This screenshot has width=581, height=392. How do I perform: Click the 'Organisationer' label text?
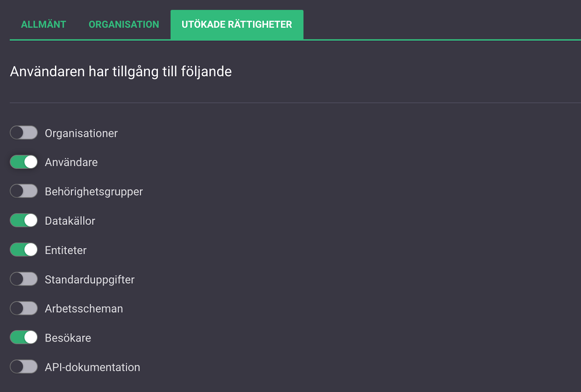[81, 133]
